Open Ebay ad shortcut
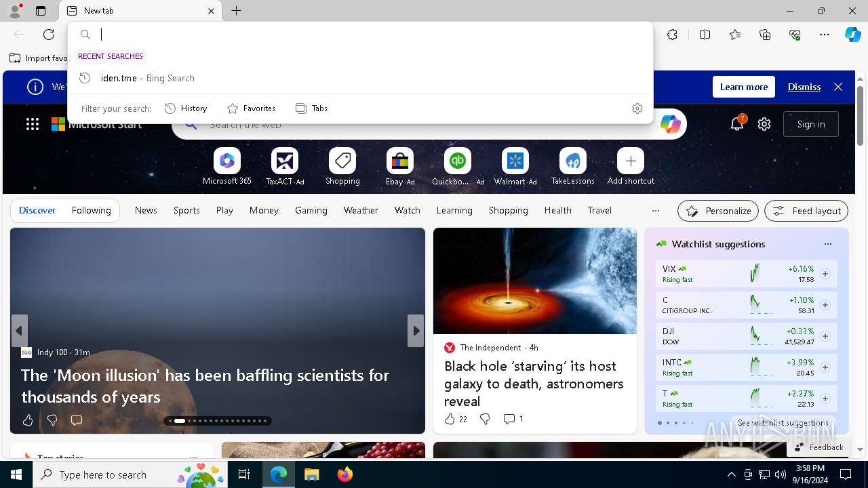 click(x=400, y=167)
